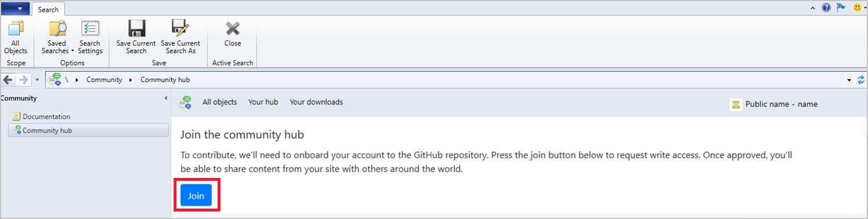Go back with navigation arrow
This screenshot has height=219, width=868.
[8, 80]
